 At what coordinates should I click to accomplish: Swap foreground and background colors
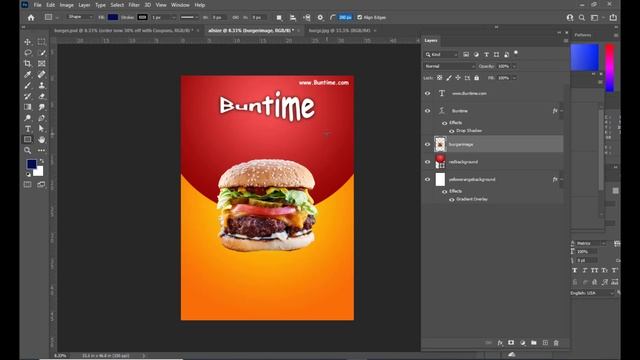click(x=42, y=161)
